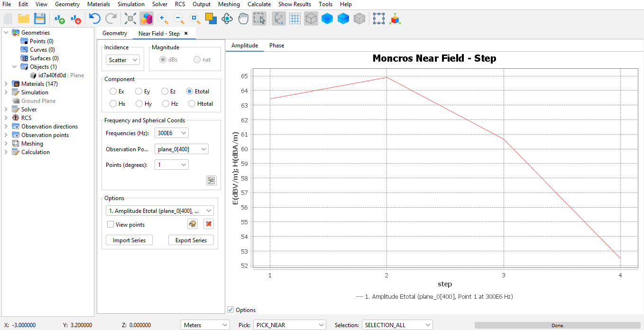Switch to the Phase tab
The image size is (644, 330).
coord(276,46)
